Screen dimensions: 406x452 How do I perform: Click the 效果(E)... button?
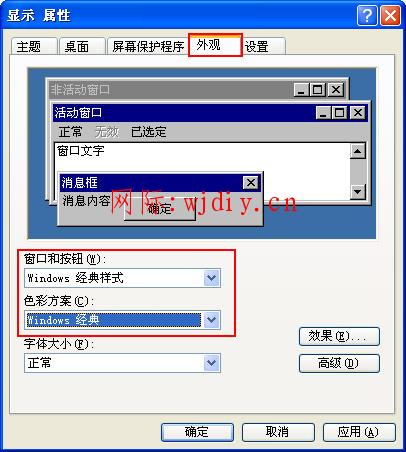pos(339,336)
